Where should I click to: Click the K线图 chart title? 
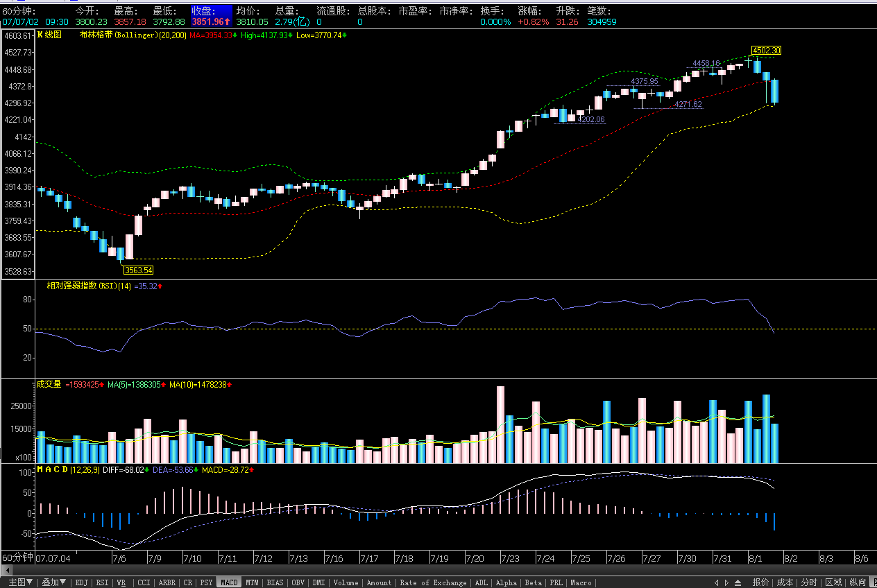pos(49,35)
